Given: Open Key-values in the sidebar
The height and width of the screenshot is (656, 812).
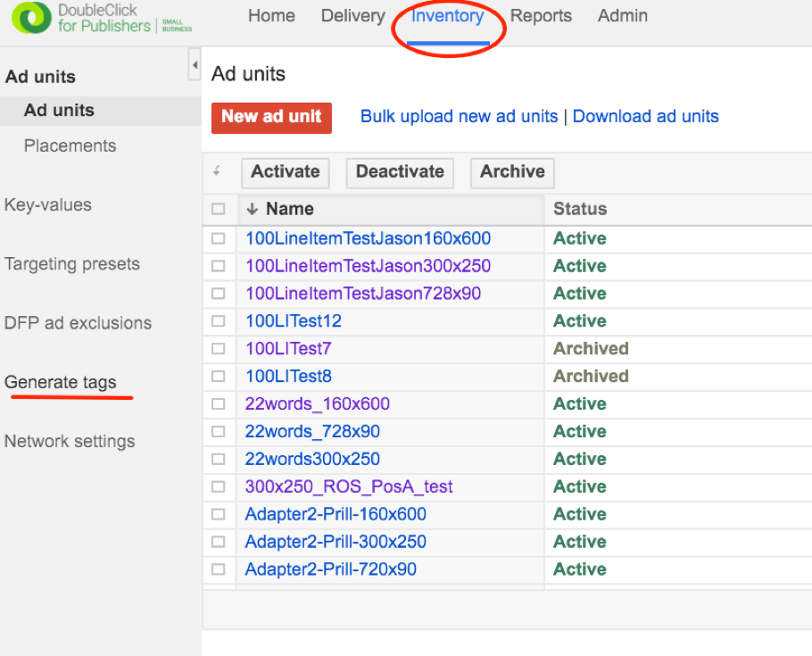Looking at the screenshot, I should pos(47,204).
